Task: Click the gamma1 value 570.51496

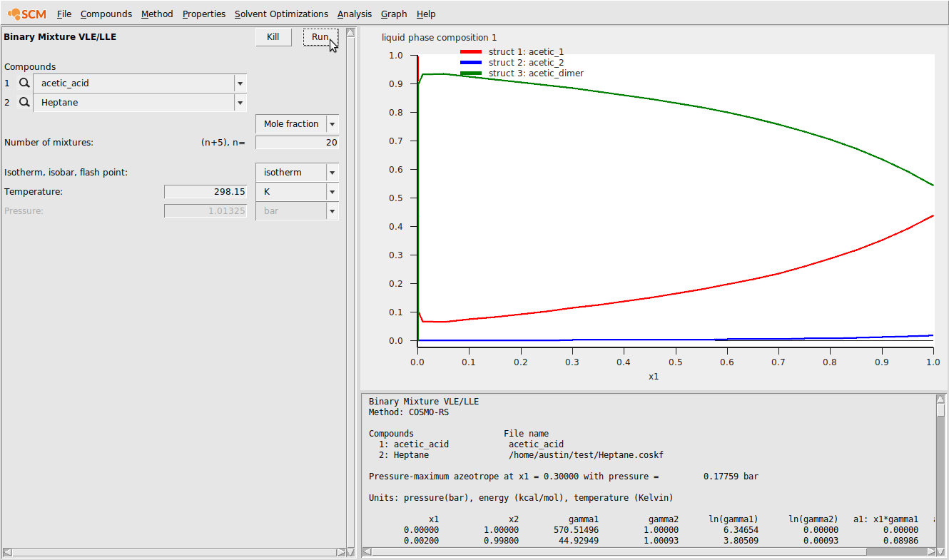Action: (x=576, y=530)
